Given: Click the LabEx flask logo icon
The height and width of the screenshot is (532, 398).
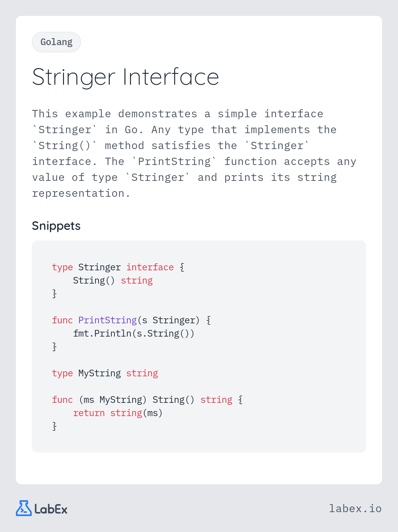Looking at the screenshot, I should click(x=24, y=508).
